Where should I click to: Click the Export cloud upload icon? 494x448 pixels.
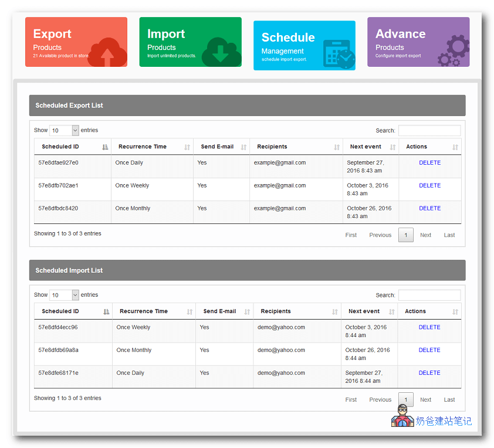[x=106, y=52]
